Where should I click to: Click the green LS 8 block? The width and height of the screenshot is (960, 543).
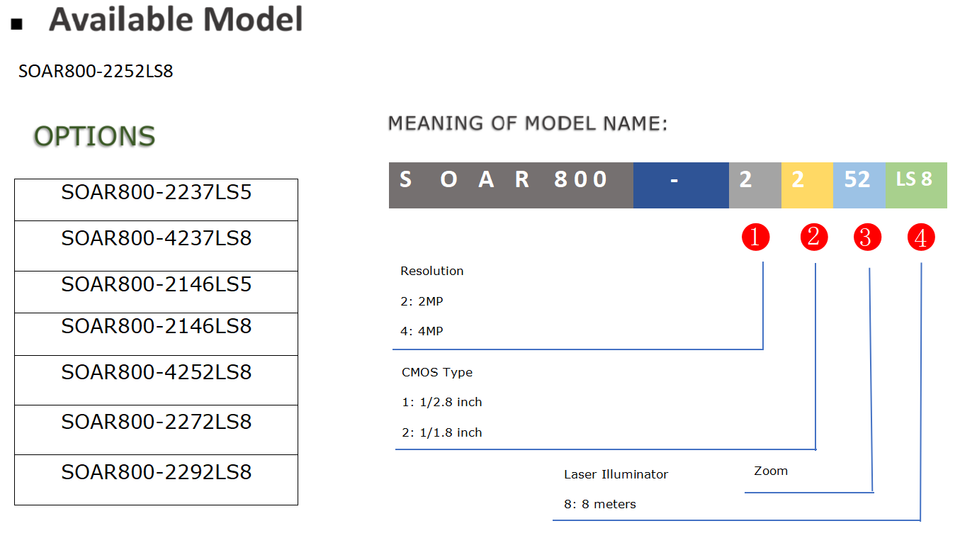coord(915,185)
